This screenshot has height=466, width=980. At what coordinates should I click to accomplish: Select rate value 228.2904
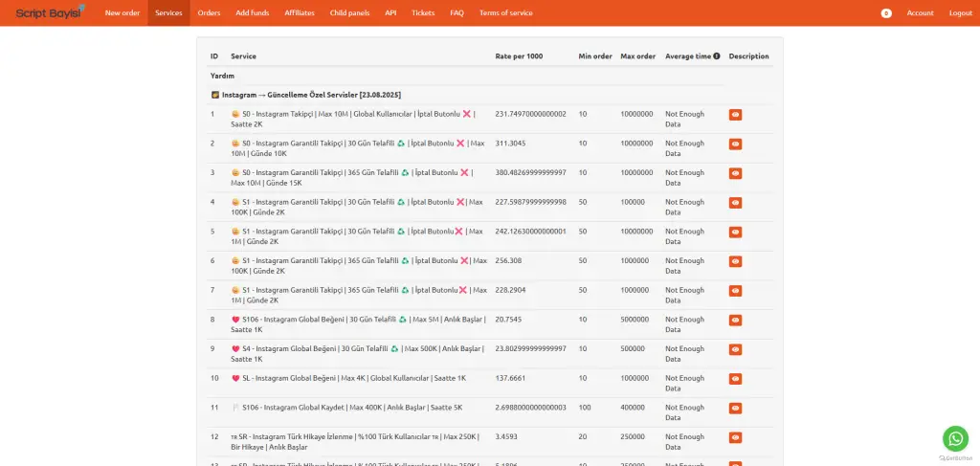(x=510, y=290)
